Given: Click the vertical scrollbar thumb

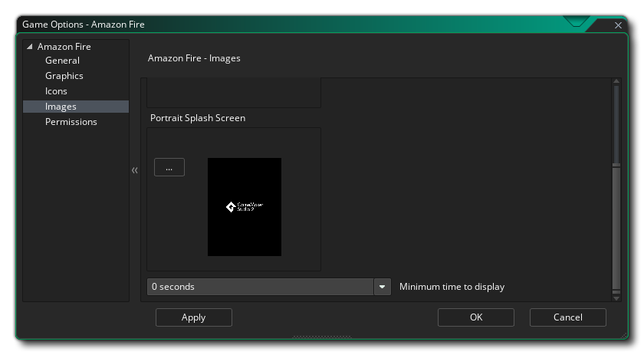Looking at the screenshot, I should [616, 228].
